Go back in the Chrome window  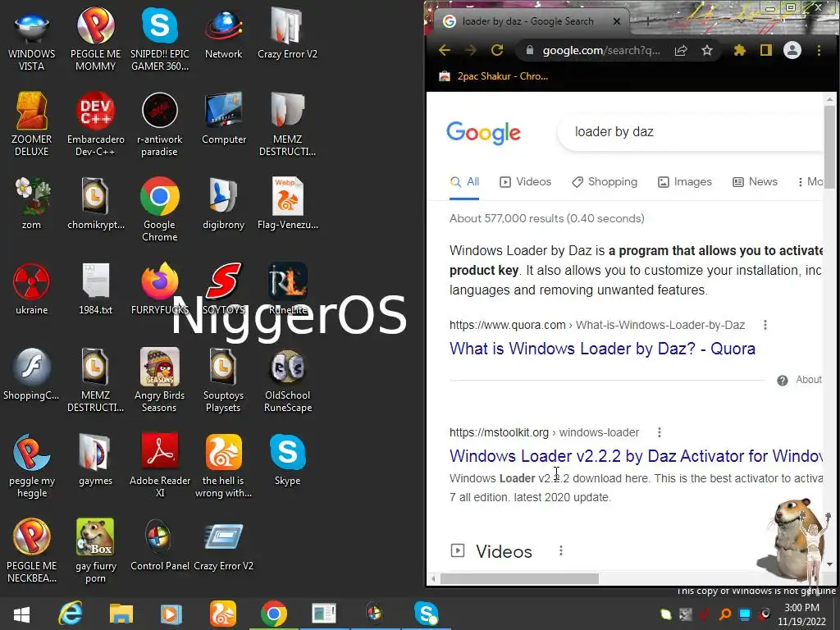coord(444,50)
